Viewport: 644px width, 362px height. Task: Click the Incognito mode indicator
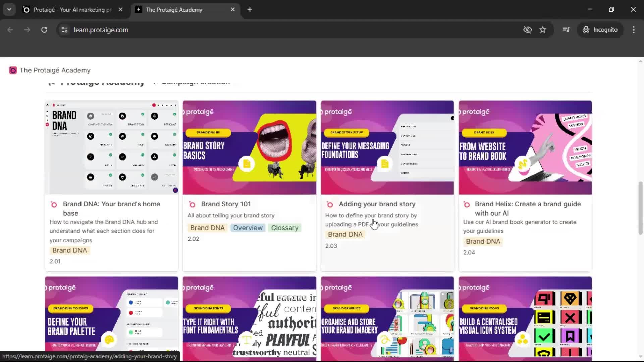tap(600, 29)
